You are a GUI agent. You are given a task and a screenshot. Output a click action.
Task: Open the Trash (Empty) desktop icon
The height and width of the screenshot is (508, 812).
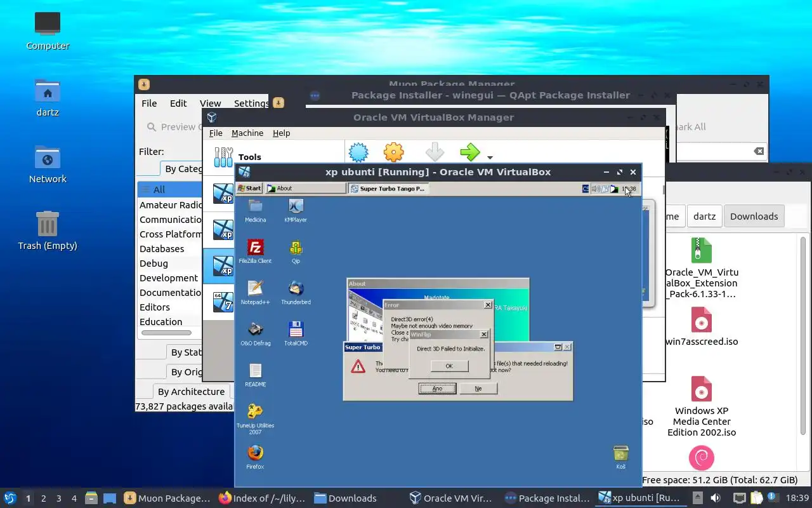48,231
